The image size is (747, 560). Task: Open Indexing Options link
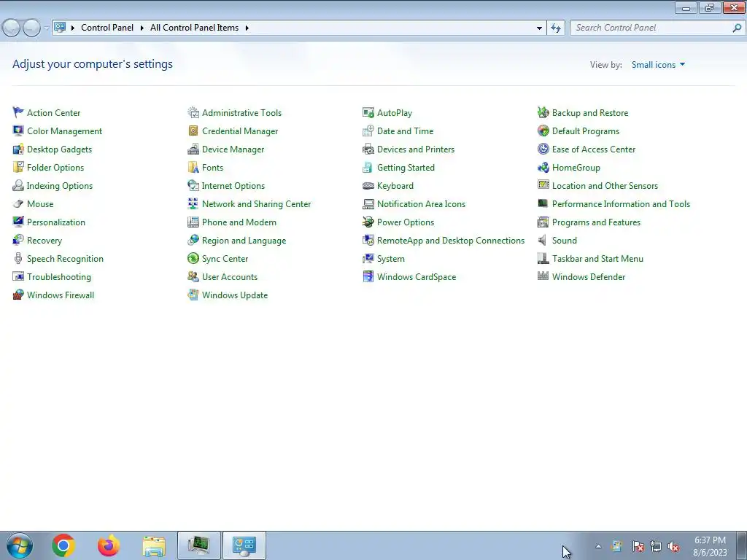pos(60,186)
